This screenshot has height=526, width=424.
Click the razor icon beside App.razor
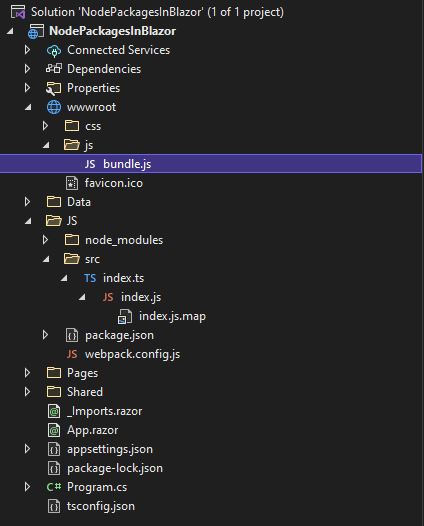coord(54,430)
